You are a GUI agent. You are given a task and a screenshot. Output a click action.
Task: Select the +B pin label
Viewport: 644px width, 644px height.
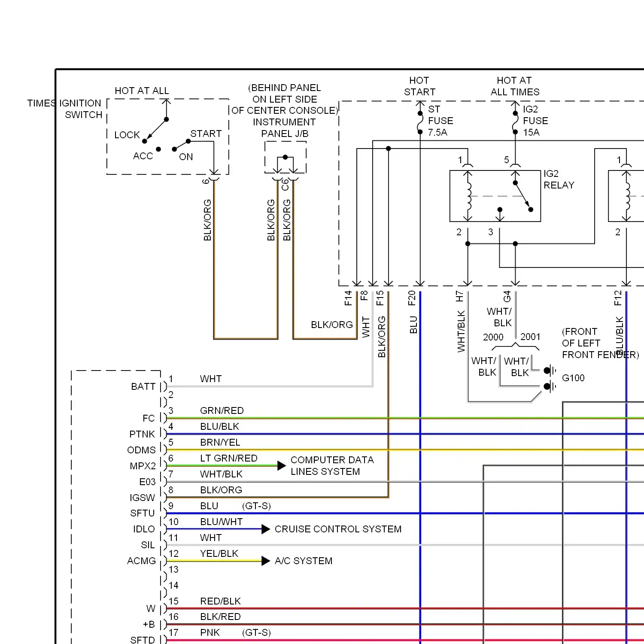pos(149,624)
